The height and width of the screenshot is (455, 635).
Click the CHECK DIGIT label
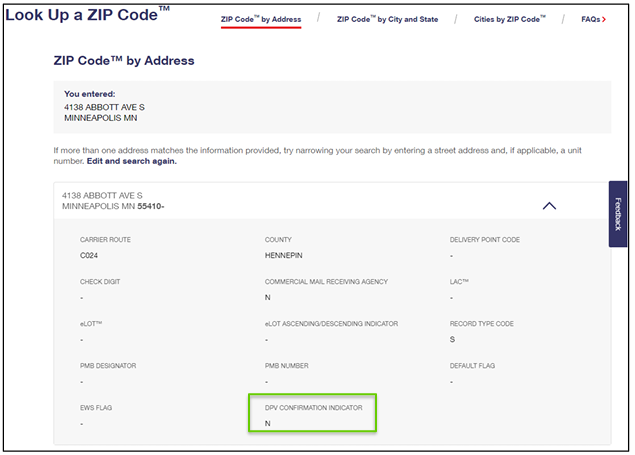100,282
